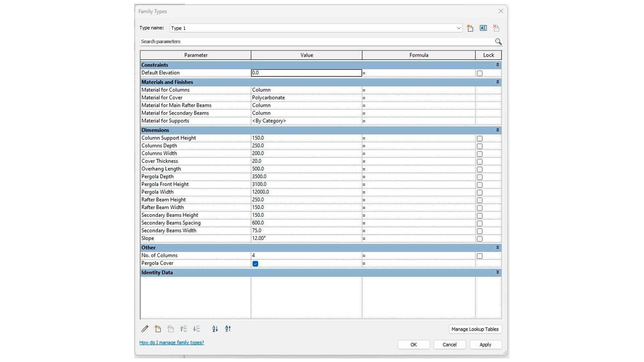Lock the No. of Columns parameter

pyautogui.click(x=480, y=256)
